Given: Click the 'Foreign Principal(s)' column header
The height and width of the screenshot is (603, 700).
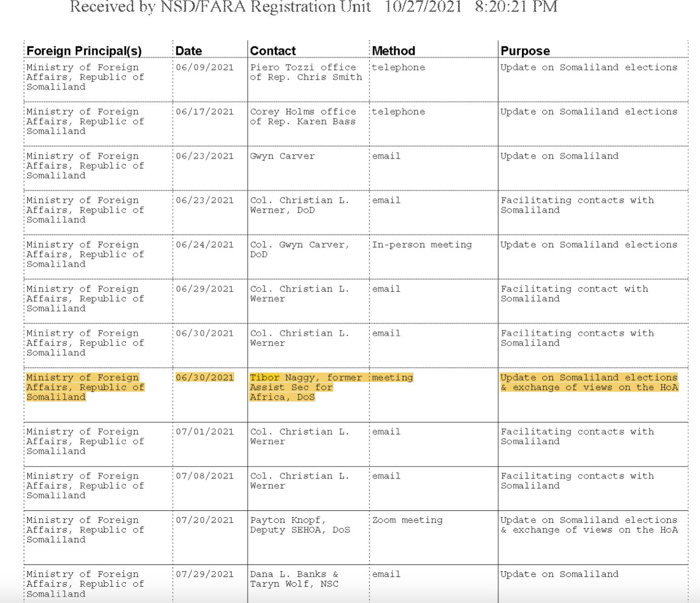Looking at the screenshot, I should (84, 51).
